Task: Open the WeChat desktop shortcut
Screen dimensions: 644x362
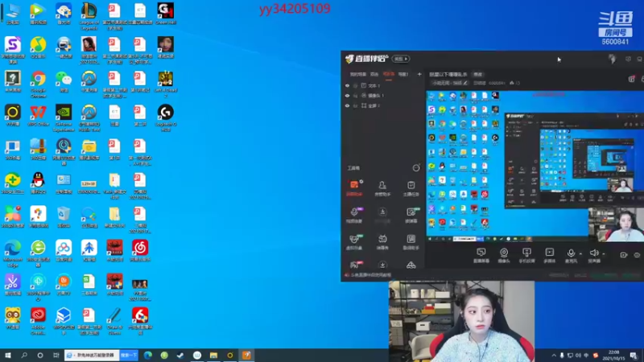Action: tap(64, 81)
